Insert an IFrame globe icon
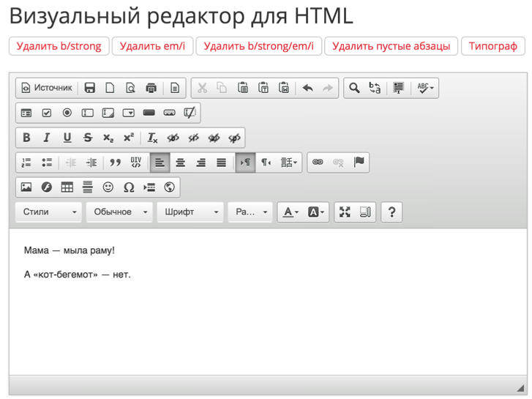The width and height of the screenshot is (532, 399). [x=169, y=187]
